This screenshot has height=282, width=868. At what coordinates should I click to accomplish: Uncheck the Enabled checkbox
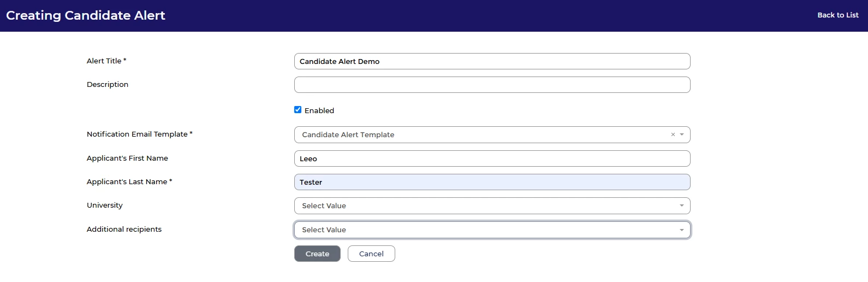click(x=298, y=110)
